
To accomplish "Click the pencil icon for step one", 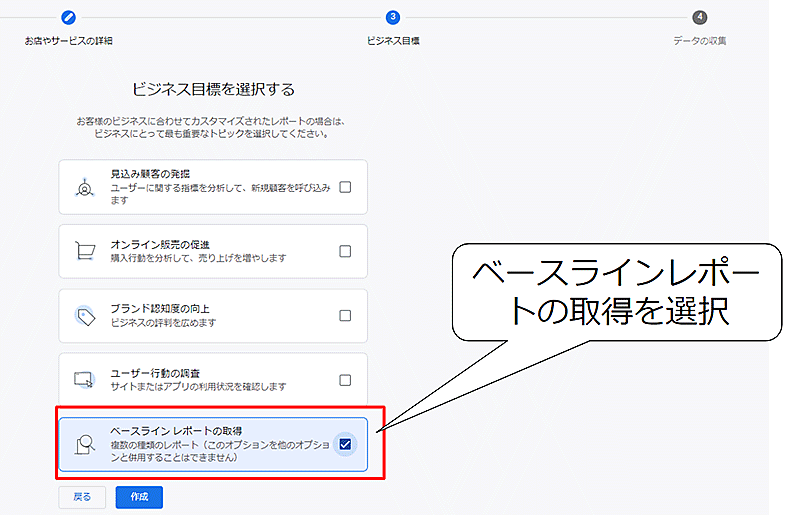I will click(x=69, y=17).
